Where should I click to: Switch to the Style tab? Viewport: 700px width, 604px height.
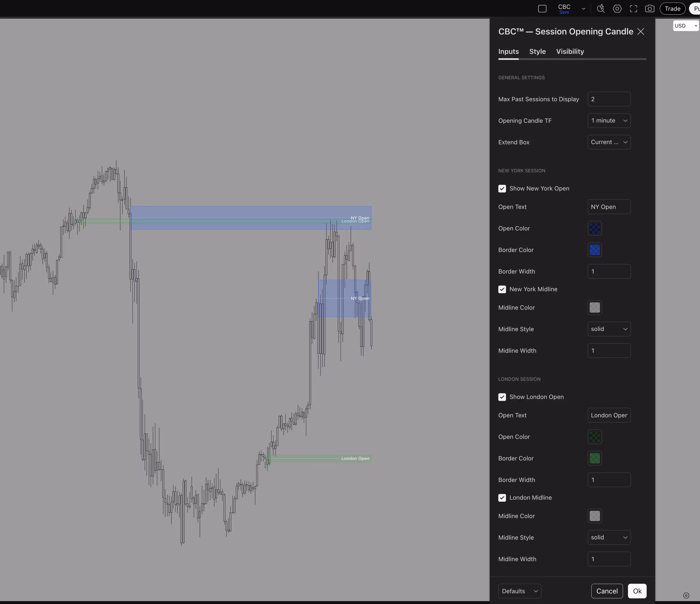click(x=537, y=51)
